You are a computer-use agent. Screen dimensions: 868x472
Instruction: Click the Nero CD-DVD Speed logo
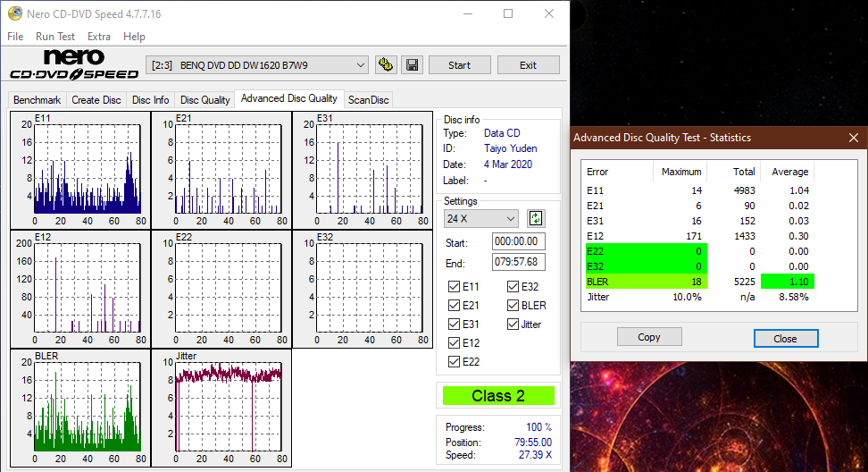coord(74,65)
